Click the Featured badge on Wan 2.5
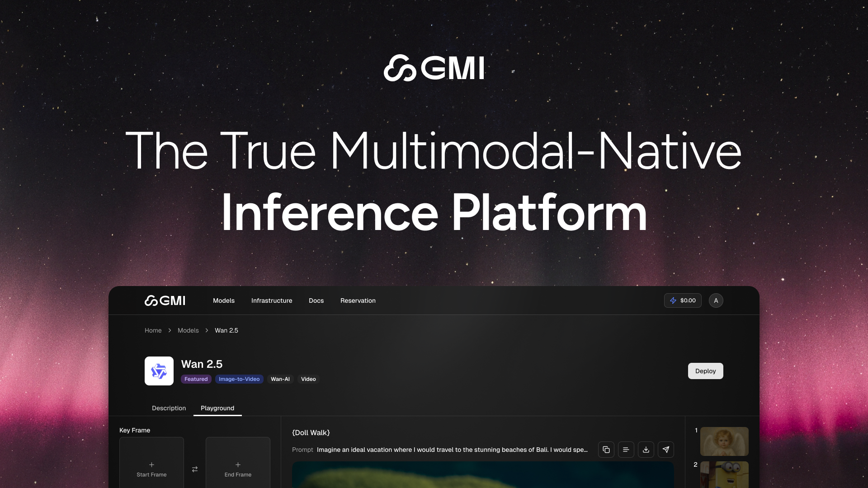This screenshot has width=868, height=488. click(x=196, y=379)
